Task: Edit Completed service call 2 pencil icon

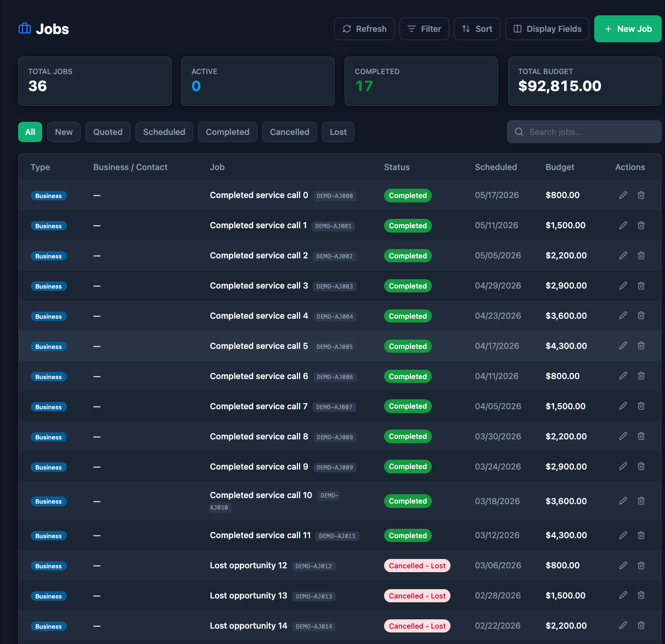Action: click(x=623, y=256)
